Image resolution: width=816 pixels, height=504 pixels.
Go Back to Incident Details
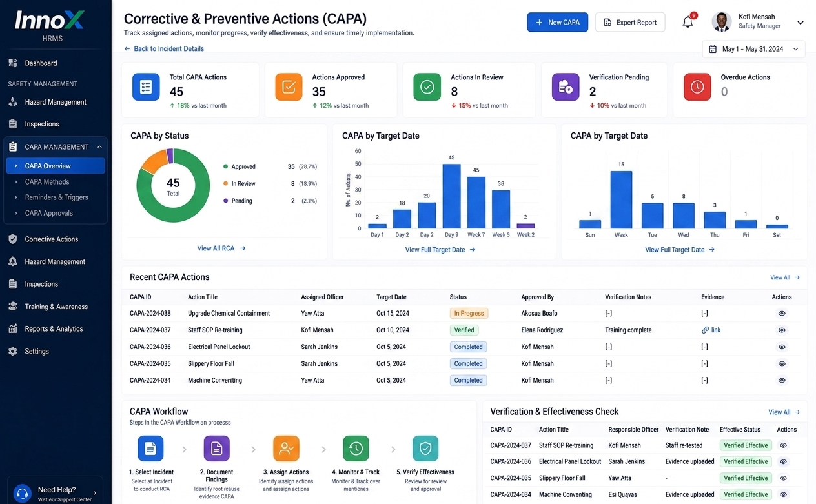pos(164,48)
